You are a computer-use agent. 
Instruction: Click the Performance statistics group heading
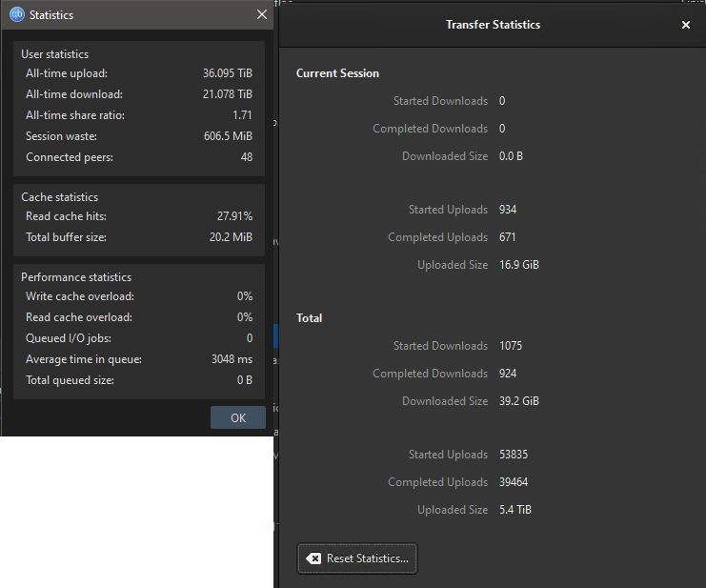[76, 277]
